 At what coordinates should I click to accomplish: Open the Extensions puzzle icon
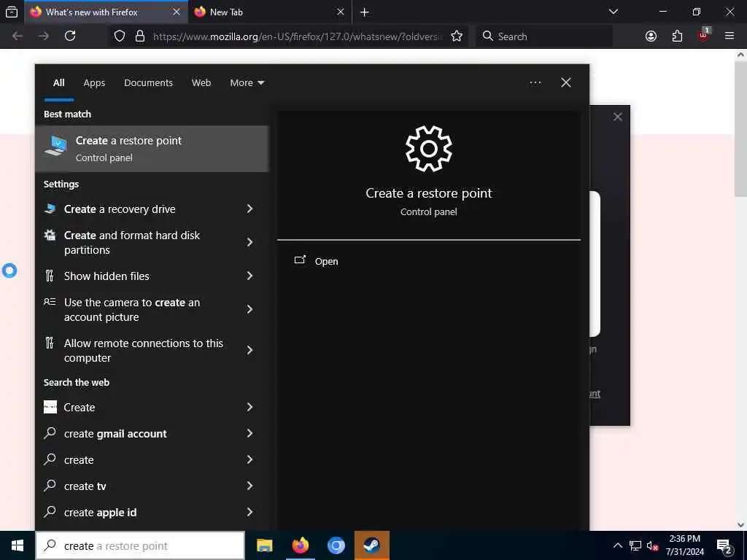[x=677, y=36]
